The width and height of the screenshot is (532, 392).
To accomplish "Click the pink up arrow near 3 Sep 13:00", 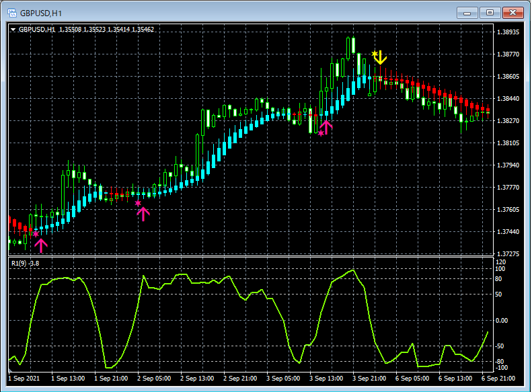I will click(x=326, y=126).
